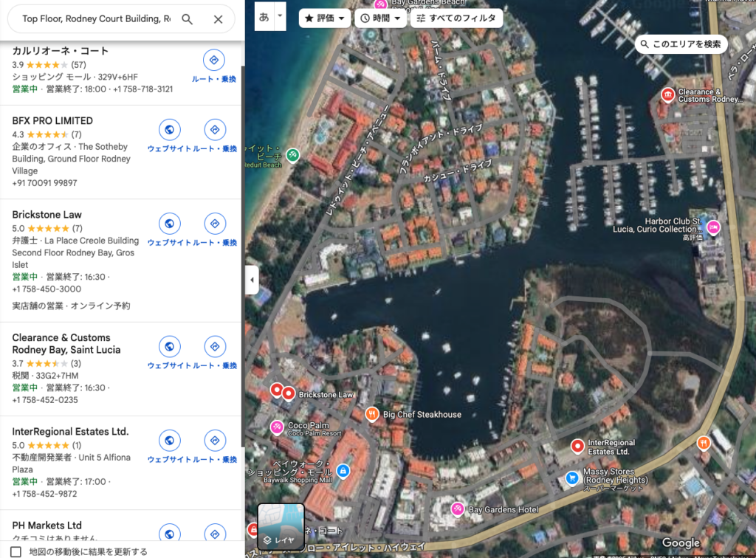Click the route icon in the InterRegional Estates Ltd. result
Image resolution: width=756 pixels, height=558 pixels.
pos(215,441)
